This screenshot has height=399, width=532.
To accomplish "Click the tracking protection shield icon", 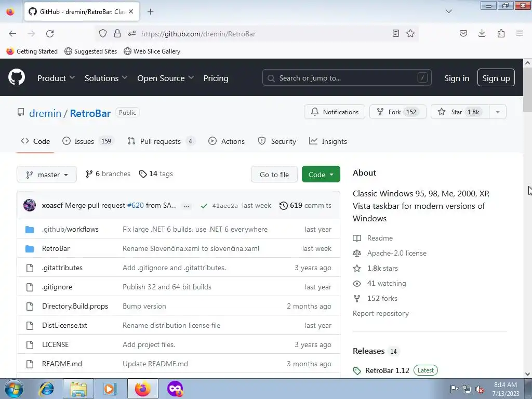I will [103, 33].
